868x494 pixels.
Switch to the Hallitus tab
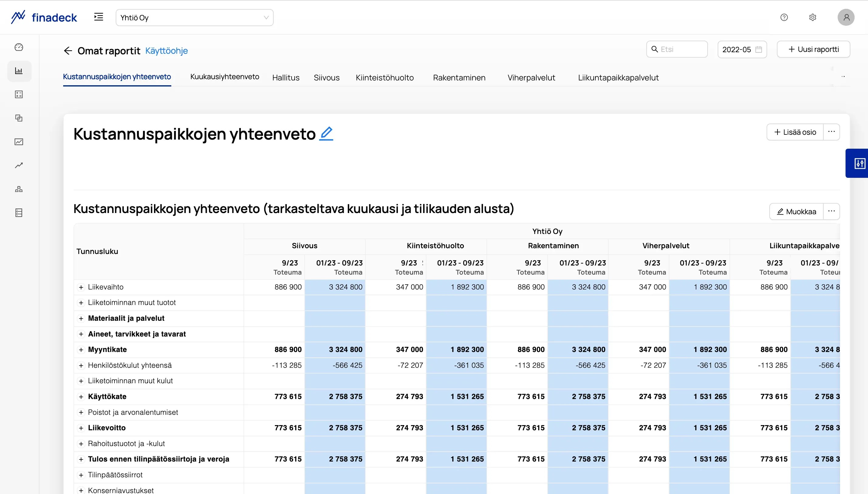pos(286,78)
